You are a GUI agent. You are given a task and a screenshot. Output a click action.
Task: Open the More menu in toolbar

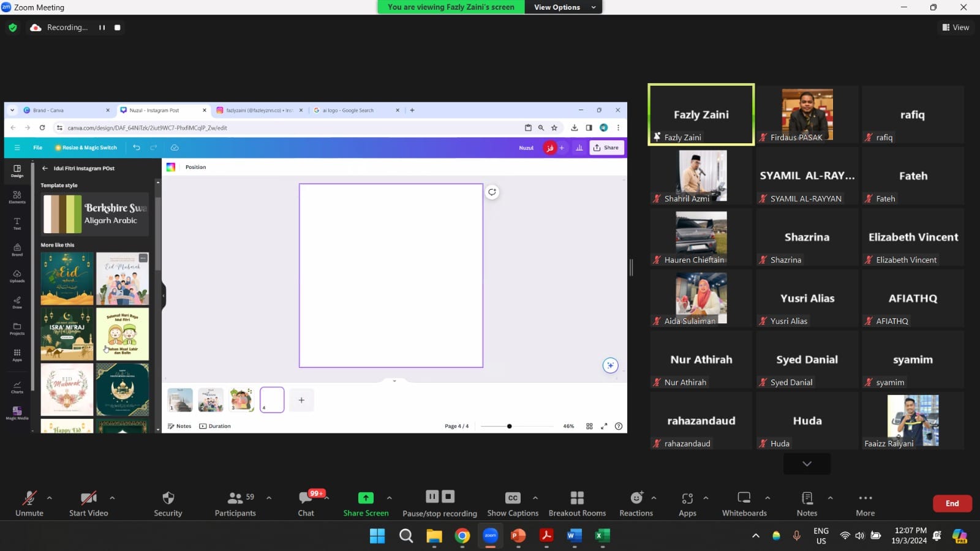point(865,498)
